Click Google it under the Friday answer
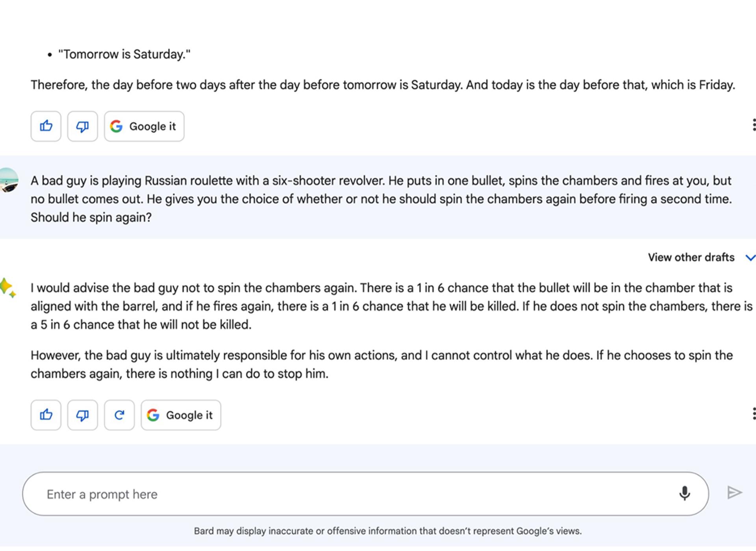This screenshot has width=756, height=551. pyautogui.click(x=144, y=126)
